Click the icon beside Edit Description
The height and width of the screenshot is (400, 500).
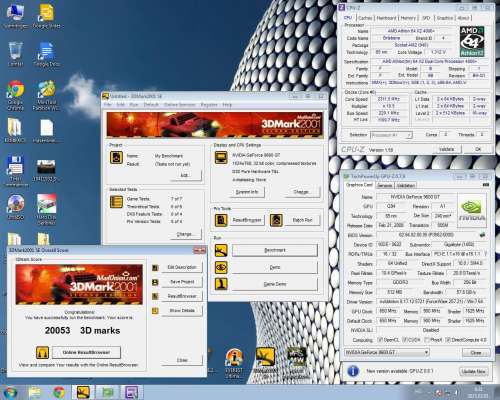(x=155, y=267)
